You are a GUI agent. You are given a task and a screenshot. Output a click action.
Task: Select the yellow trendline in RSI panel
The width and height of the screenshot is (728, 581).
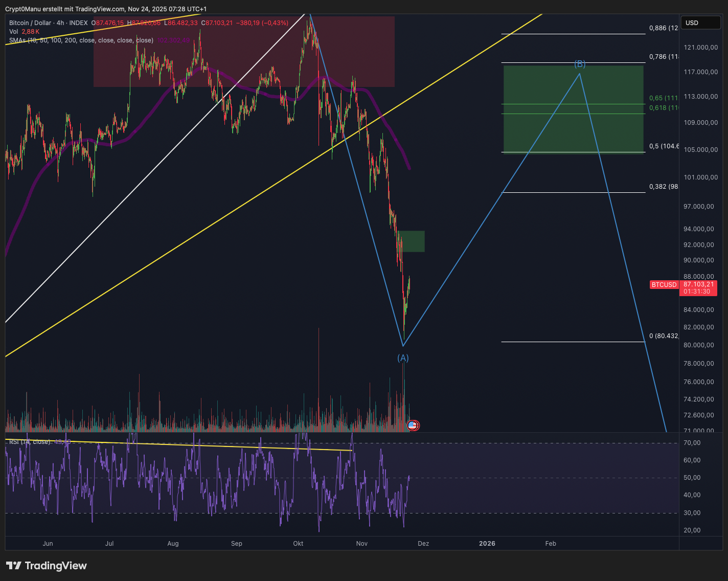(x=204, y=446)
